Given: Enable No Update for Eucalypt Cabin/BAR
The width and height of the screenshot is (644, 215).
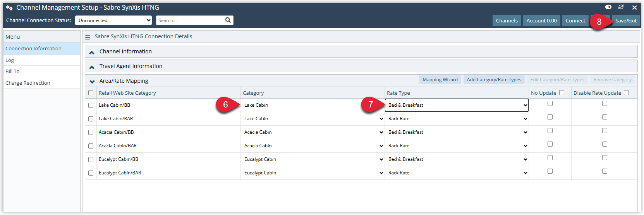Looking at the screenshot, I should (x=550, y=171).
